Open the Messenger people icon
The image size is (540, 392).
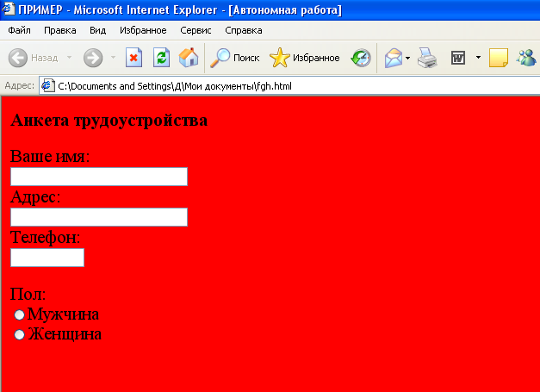pyautogui.click(x=526, y=58)
